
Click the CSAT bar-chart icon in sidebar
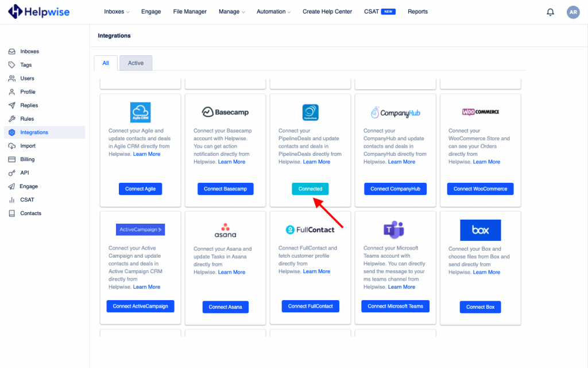pyautogui.click(x=12, y=200)
